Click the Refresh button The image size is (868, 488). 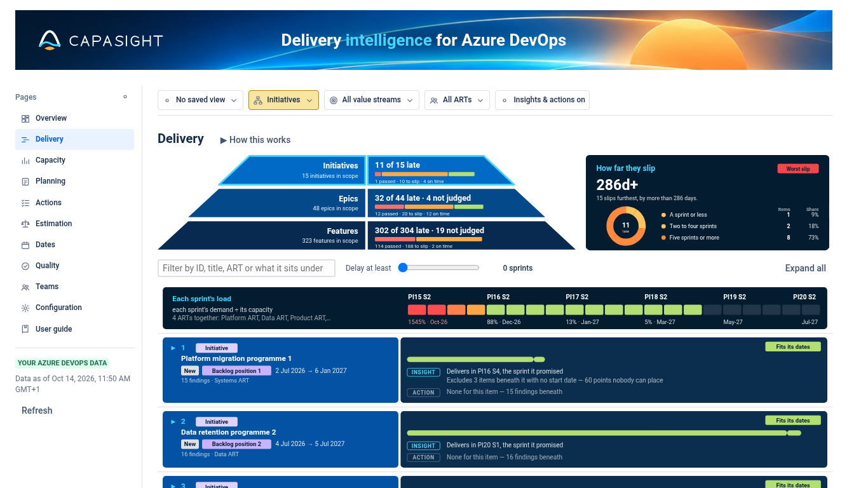(x=37, y=410)
